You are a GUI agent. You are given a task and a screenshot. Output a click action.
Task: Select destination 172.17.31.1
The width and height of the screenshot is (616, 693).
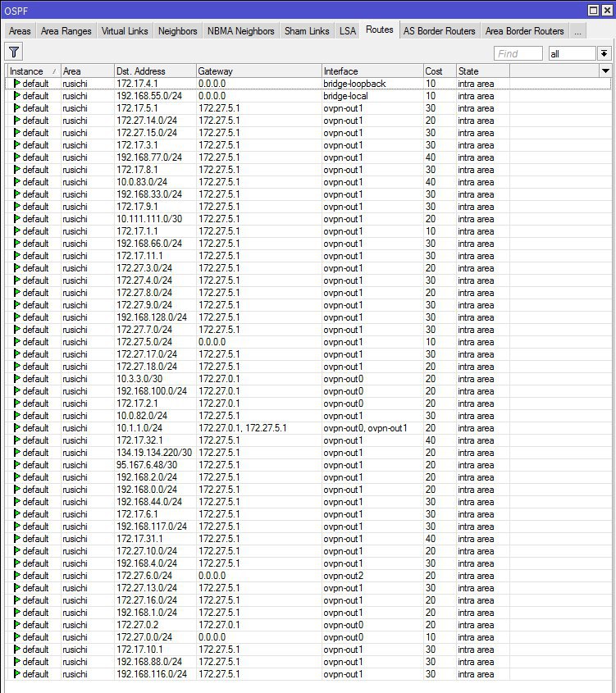(x=139, y=539)
